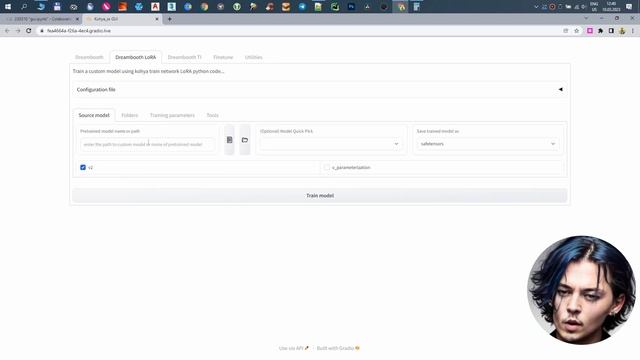Screen dimensions: 640x360
Task: Open the pink extension icon
Action: click(590, 31)
